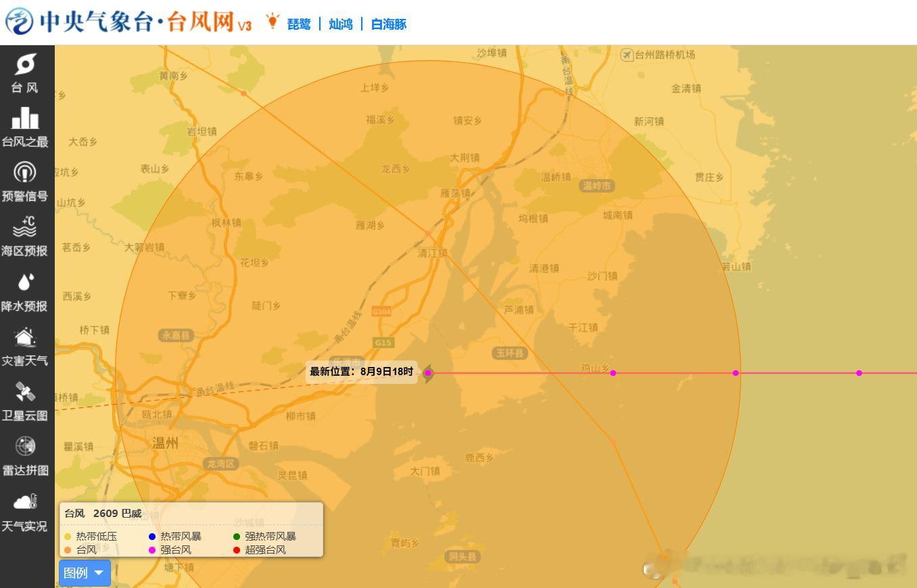Click the G15 highway shield on map
The image size is (917, 588).
[x=383, y=343]
